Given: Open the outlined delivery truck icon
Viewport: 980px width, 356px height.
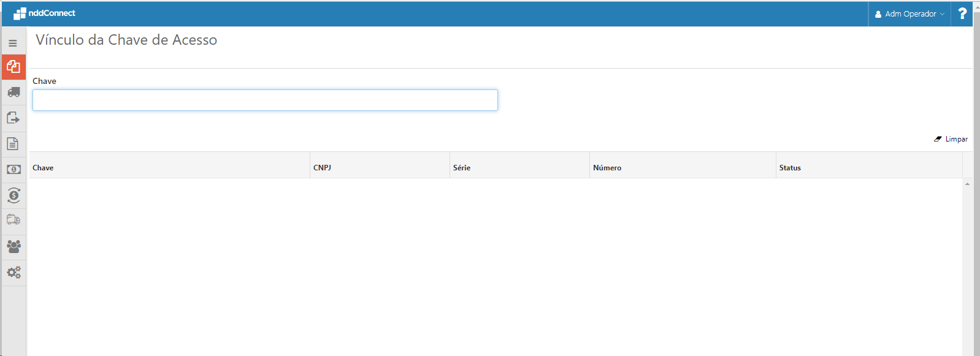Looking at the screenshot, I should point(13,219).
